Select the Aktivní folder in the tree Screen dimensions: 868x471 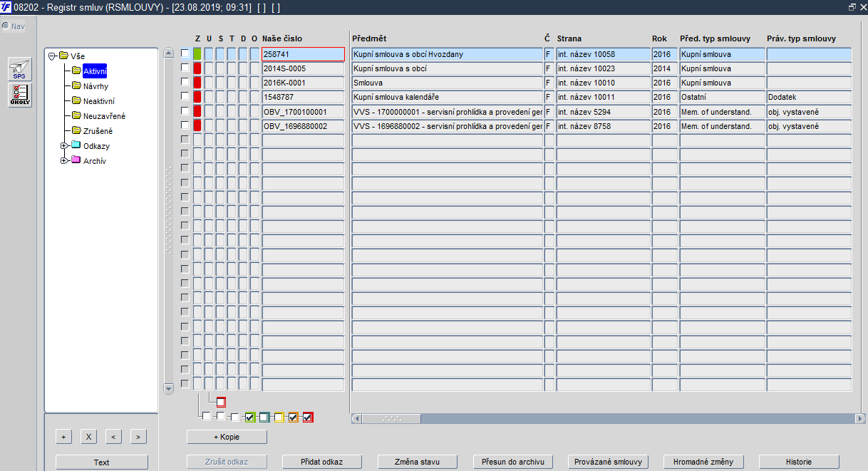pos(94,71)
